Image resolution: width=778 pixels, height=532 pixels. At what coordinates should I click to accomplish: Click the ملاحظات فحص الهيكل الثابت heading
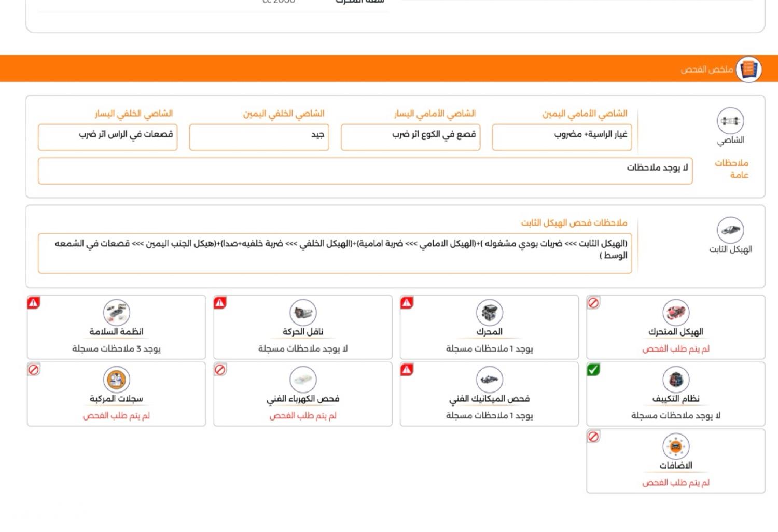(x=574, y=223)
